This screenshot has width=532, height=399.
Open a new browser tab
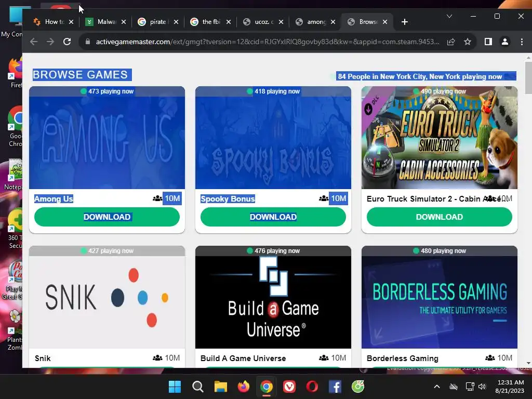(x=404, y=22)
